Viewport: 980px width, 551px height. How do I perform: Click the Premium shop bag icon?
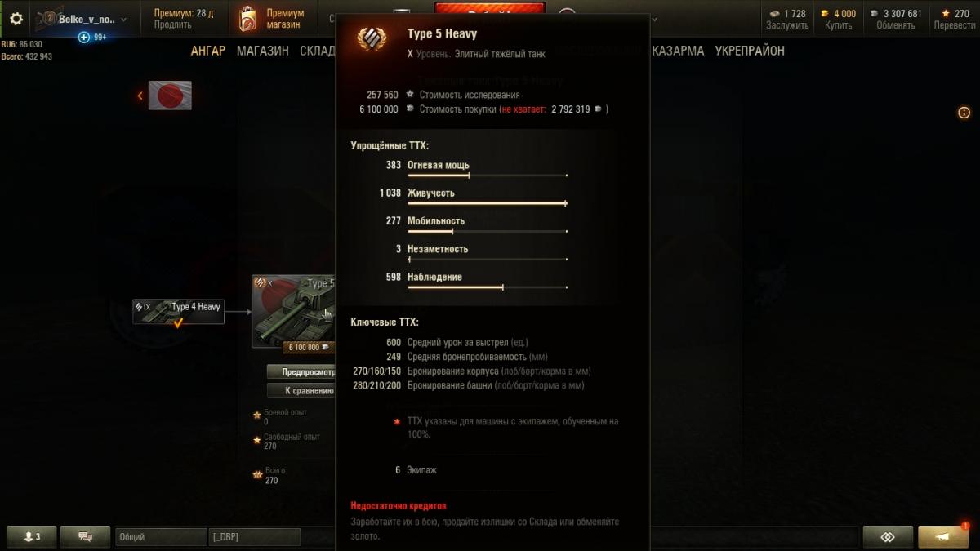coord(247,19)
